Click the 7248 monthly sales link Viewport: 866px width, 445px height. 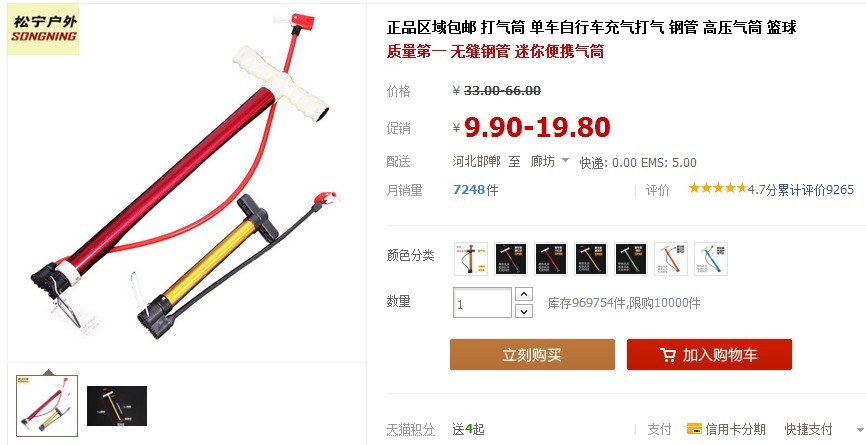pos(469,190)
